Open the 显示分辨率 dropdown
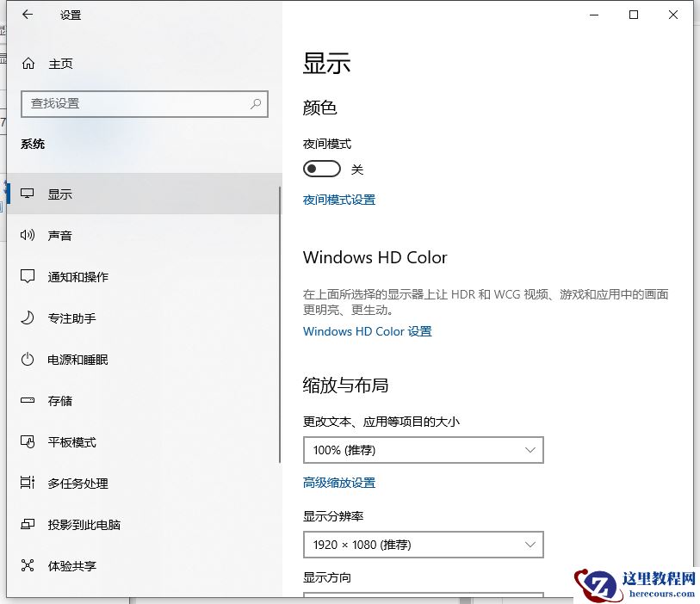 coord(423,545)
